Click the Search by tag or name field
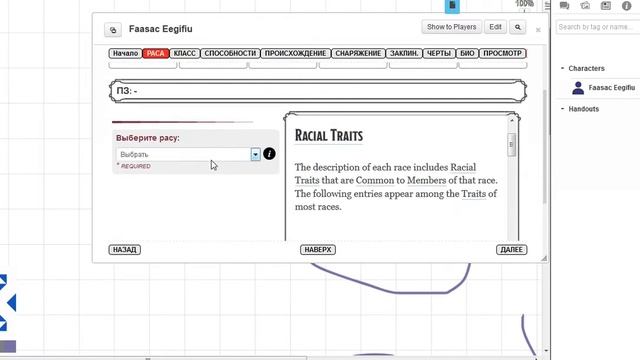Screen dimensions: 640x360 tap(598, 27)
